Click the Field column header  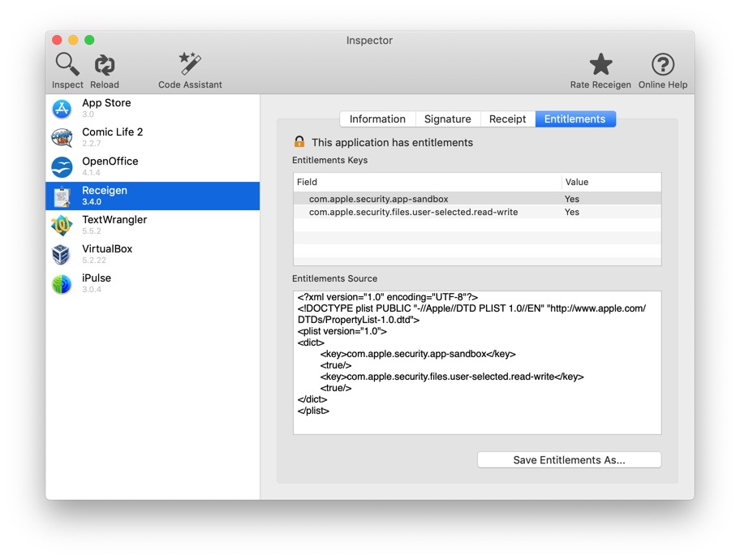(x=427, y=183)
